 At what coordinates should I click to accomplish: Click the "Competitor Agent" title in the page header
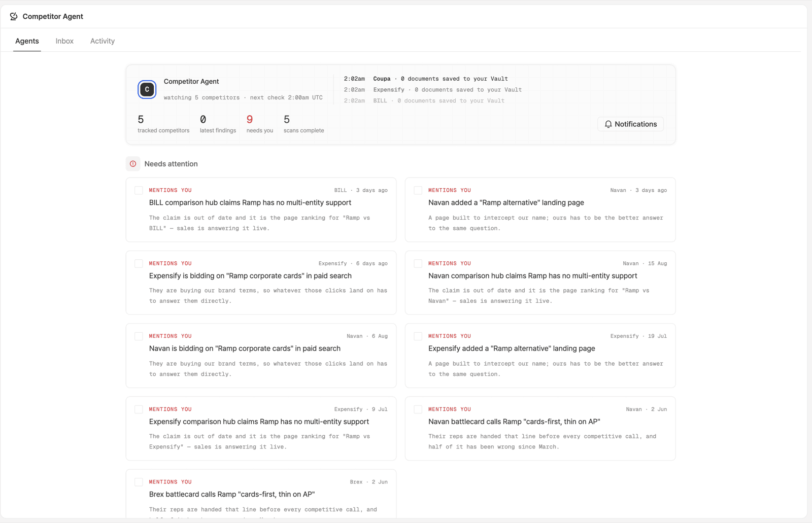click(53, 16)
